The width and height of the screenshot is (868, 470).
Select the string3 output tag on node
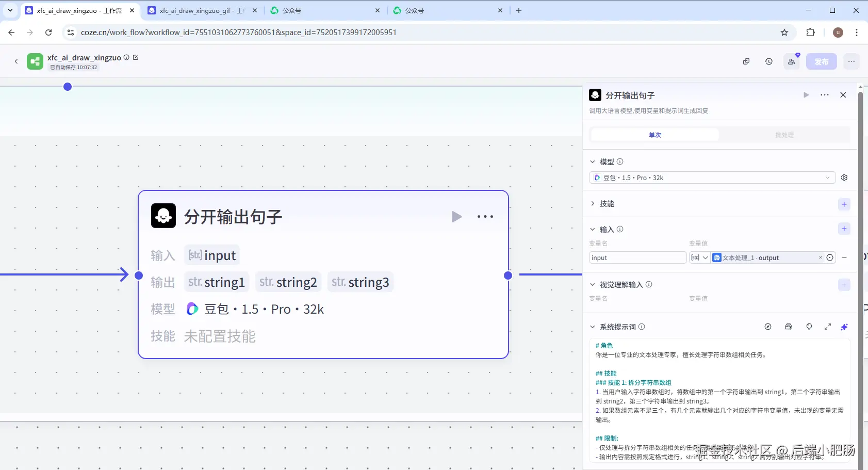coord(361,282)
